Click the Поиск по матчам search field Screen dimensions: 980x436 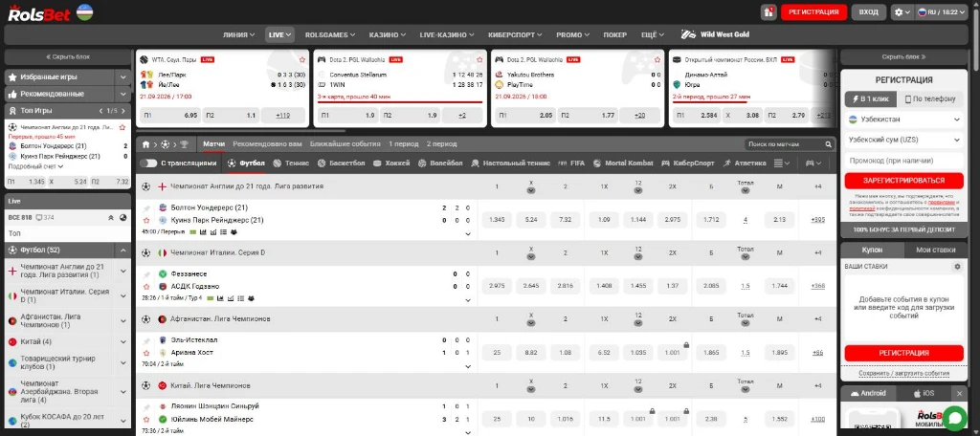(785, 144)
